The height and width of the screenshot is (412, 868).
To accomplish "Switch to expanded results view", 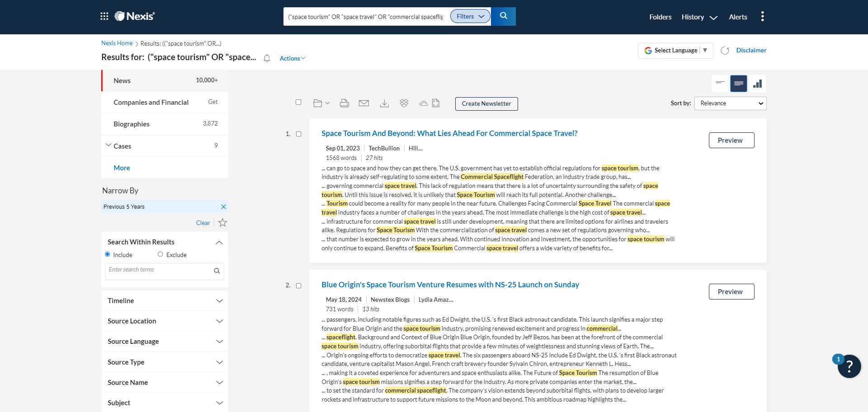I will pos(738,84).
